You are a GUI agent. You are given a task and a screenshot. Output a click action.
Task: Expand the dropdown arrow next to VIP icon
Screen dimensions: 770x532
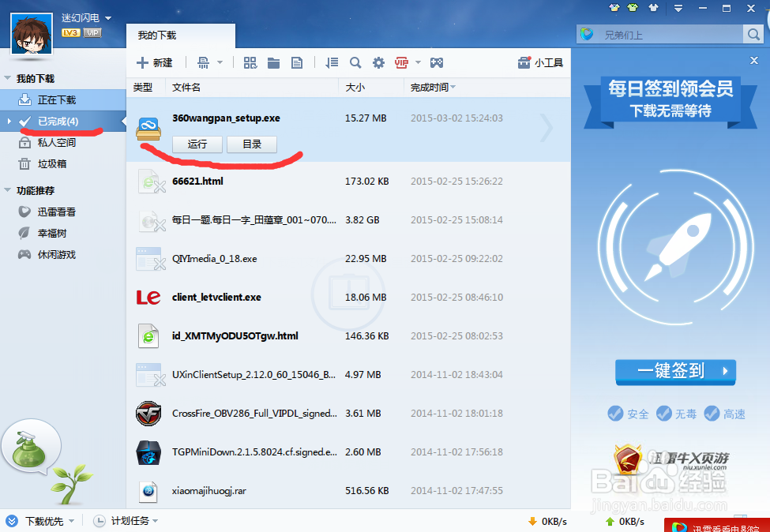tap(419, 62)
